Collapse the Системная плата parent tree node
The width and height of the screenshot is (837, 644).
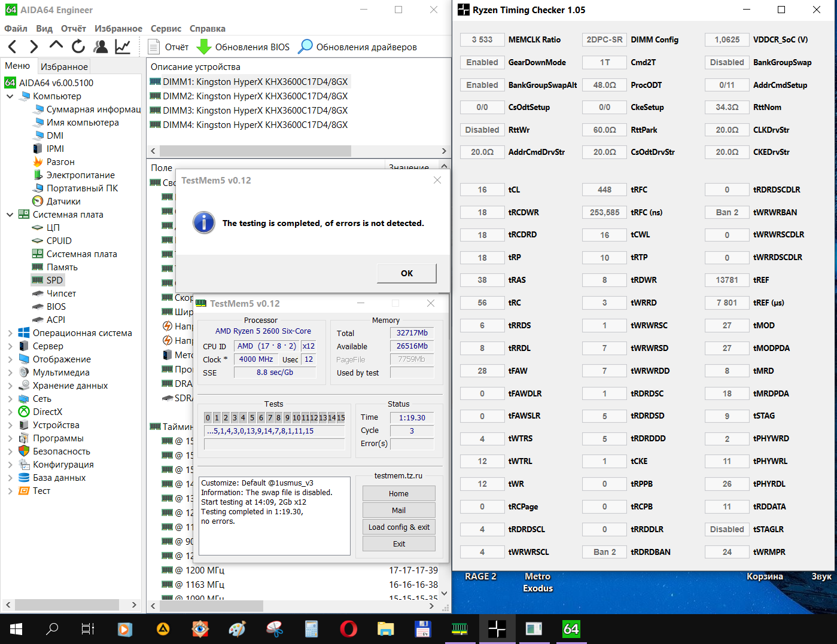point(10,215)
